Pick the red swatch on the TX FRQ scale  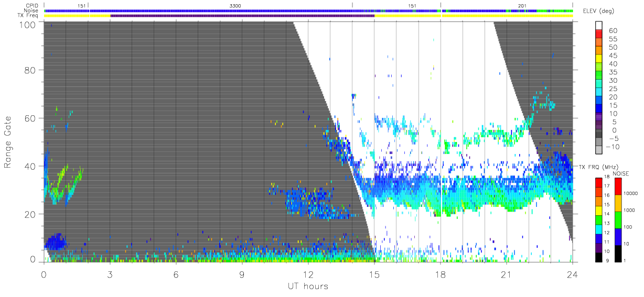[598, 182]
